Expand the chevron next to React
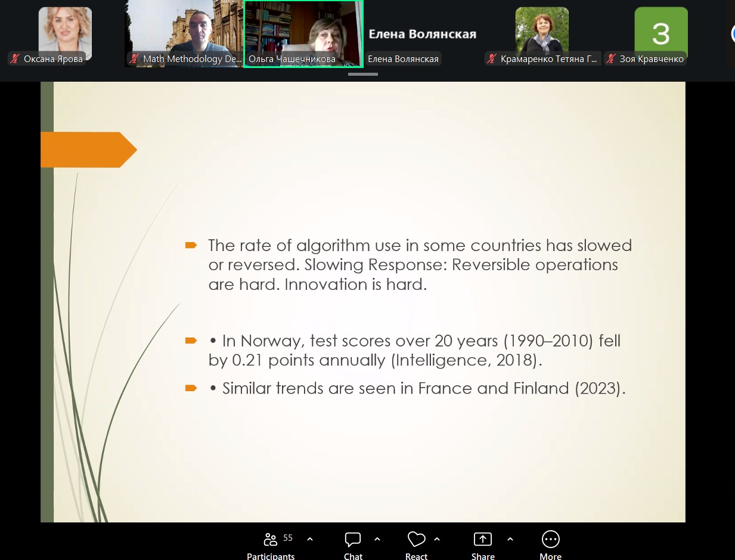Viewport: 735px width, 560px height. click(437, 539)
